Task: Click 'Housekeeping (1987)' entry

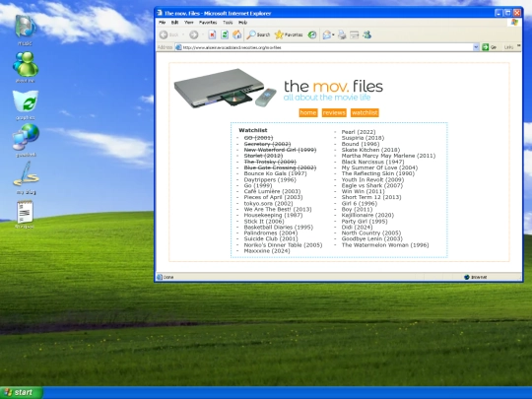Action: (273, 215)
